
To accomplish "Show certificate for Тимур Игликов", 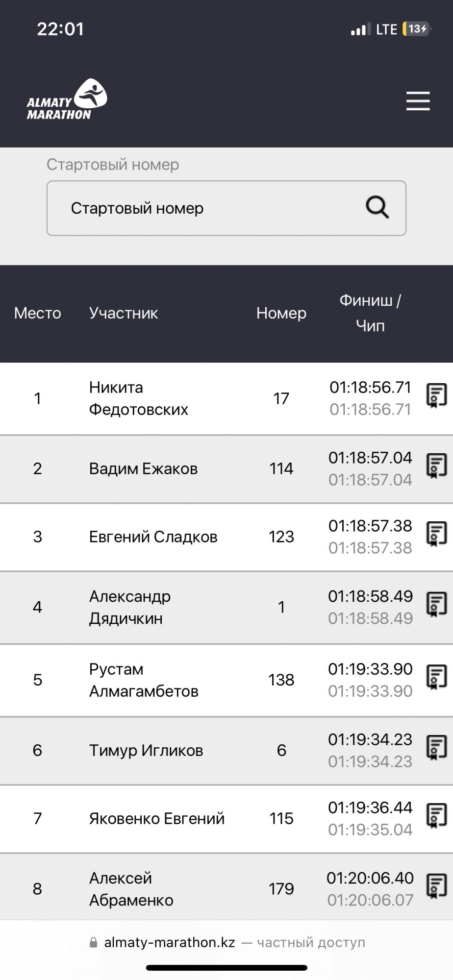I will click(436, 747).
